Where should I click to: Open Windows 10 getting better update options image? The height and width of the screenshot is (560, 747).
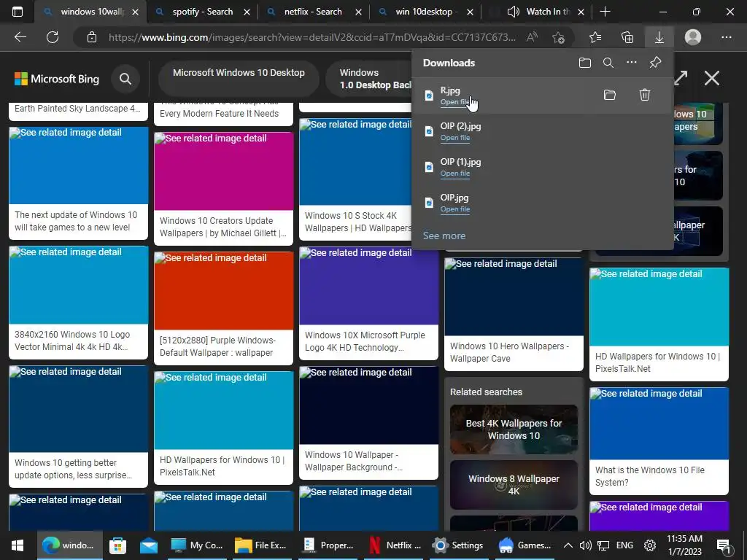tap(78, 427)
